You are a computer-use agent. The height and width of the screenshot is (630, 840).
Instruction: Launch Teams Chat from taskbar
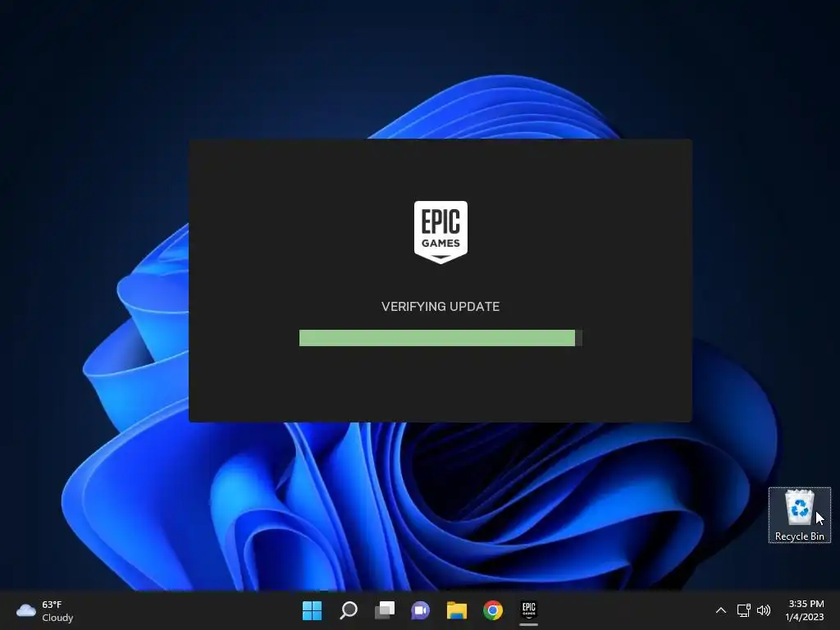coord(421,610)
